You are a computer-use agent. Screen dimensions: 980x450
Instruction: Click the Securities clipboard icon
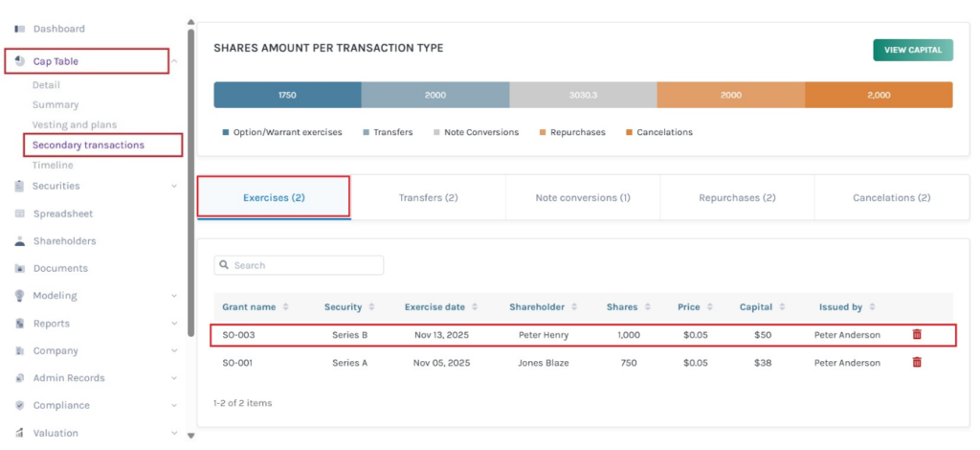click(19, 186)
